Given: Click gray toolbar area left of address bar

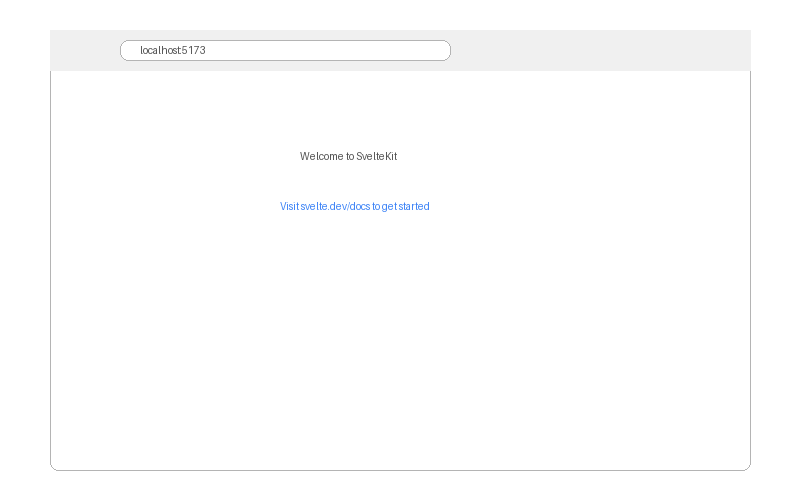Looking at the screenshot, I should (85, 50).
